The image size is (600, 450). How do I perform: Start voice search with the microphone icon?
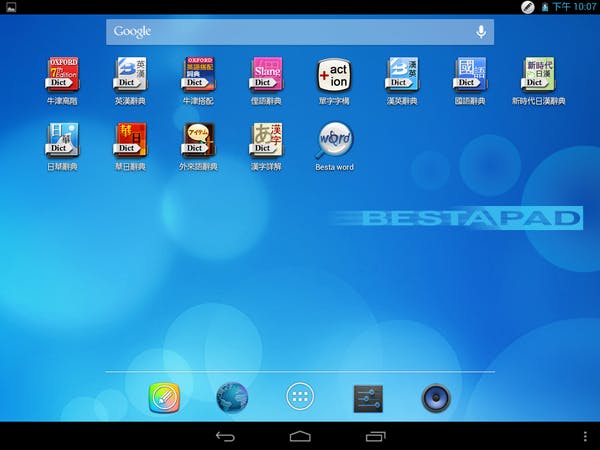481,32
